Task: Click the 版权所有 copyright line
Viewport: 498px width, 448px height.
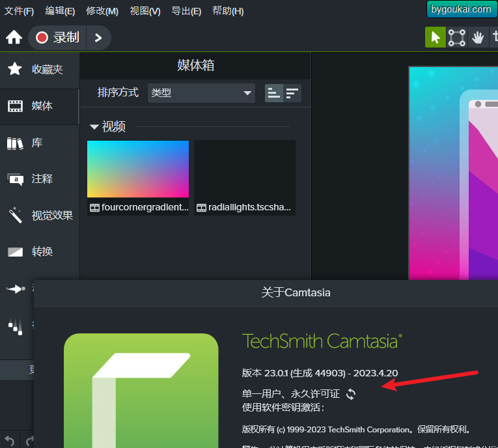Action: tap(356, 430)
